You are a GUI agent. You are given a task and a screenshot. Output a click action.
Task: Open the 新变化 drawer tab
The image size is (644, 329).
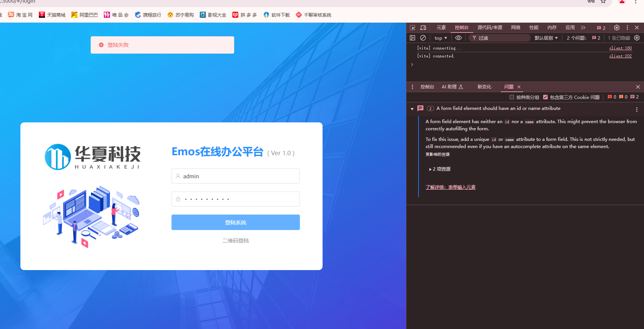click(484, 87)
